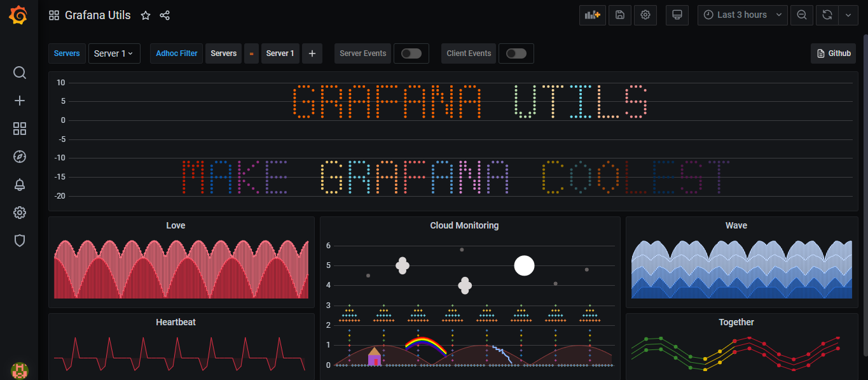The height and width of the screenshot is (380, 868).
Task: Open the Cloud Monitoring panel title menu
Action: pos(464,225)
